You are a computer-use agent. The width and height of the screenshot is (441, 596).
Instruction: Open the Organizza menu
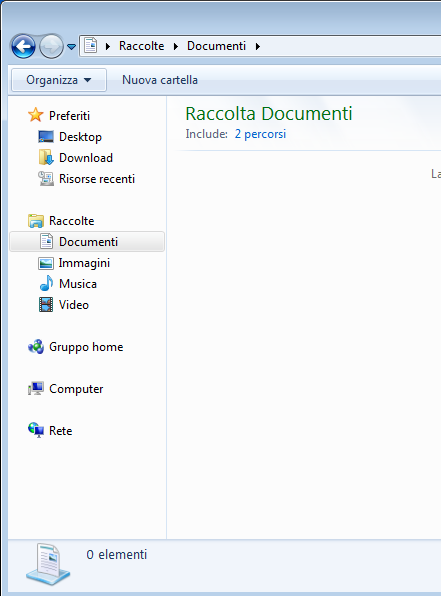click(x=59, y=80)
